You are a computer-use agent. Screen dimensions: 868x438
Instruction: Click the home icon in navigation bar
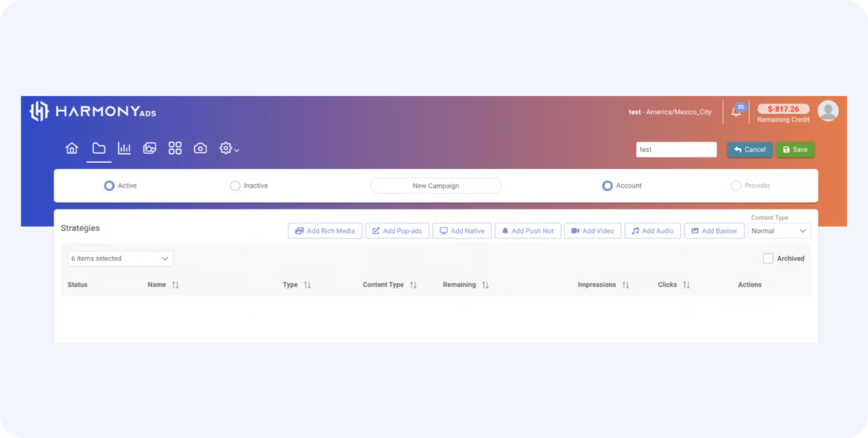point(72,149)
